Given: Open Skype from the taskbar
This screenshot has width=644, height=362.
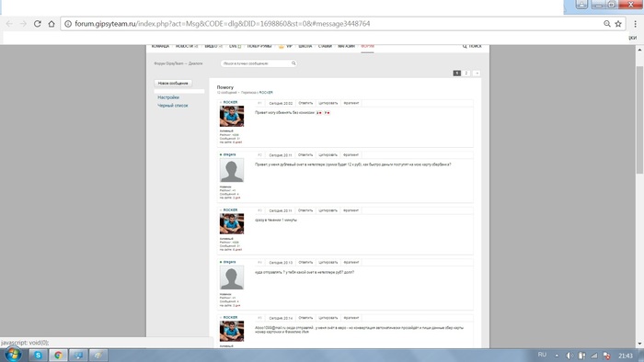Looking at the screenshot, I should click(x=38, y=355).
